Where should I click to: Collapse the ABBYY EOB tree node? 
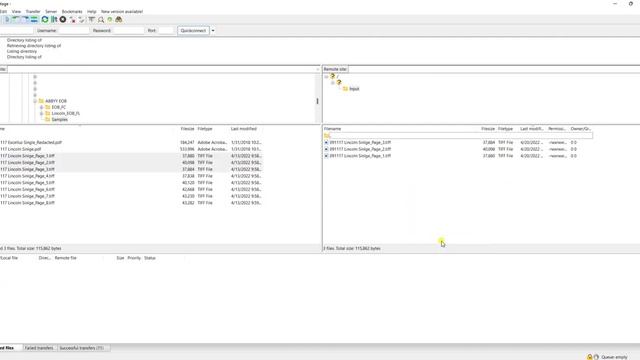click(35, 101)
